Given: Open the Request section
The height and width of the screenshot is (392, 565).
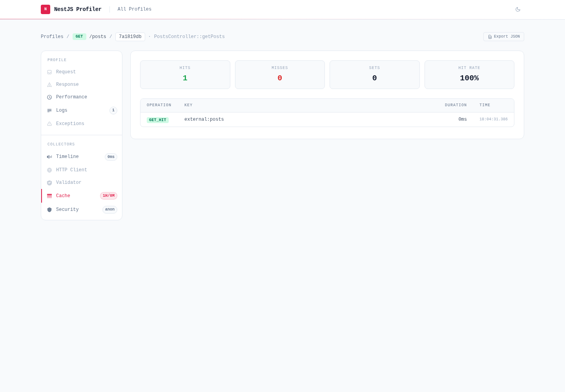Looking at the screenshot, I should click(x=82, y=72).
